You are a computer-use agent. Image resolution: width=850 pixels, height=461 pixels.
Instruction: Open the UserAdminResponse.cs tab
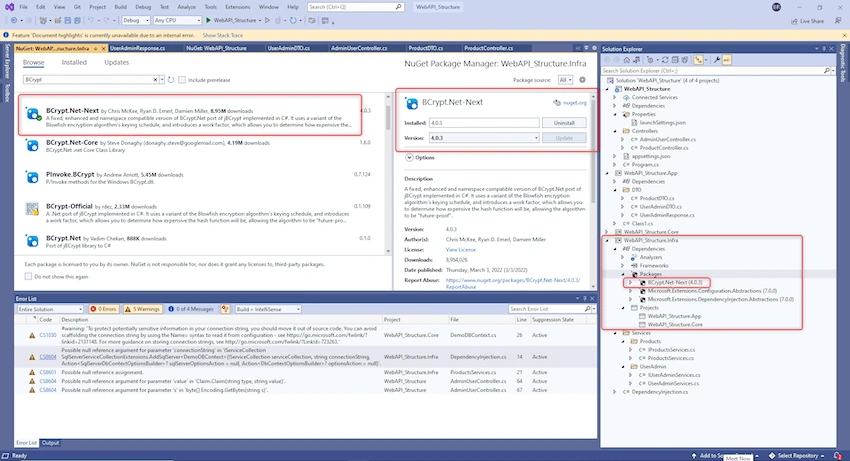[138, 48]
